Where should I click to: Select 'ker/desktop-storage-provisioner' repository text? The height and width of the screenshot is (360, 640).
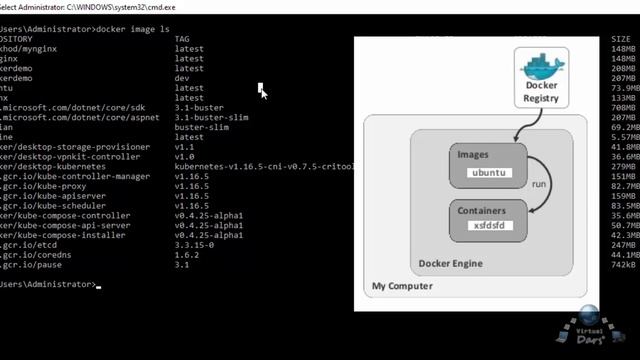(x=75, y=147)
